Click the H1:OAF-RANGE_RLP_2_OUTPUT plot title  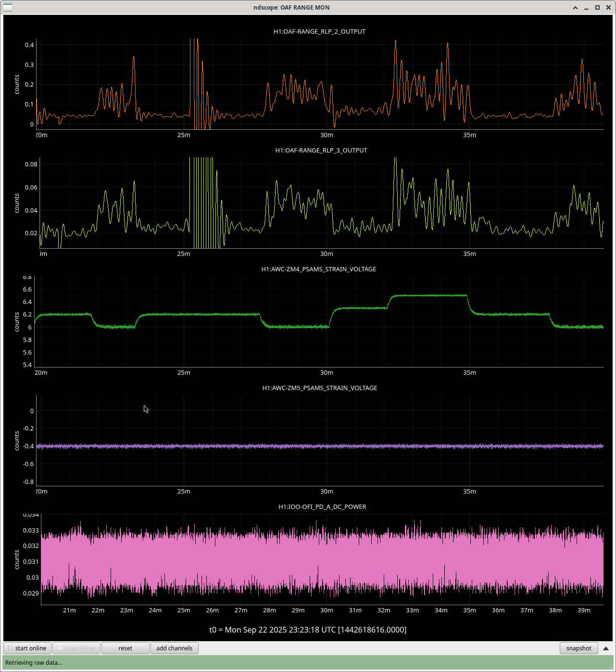coord(319,32)
